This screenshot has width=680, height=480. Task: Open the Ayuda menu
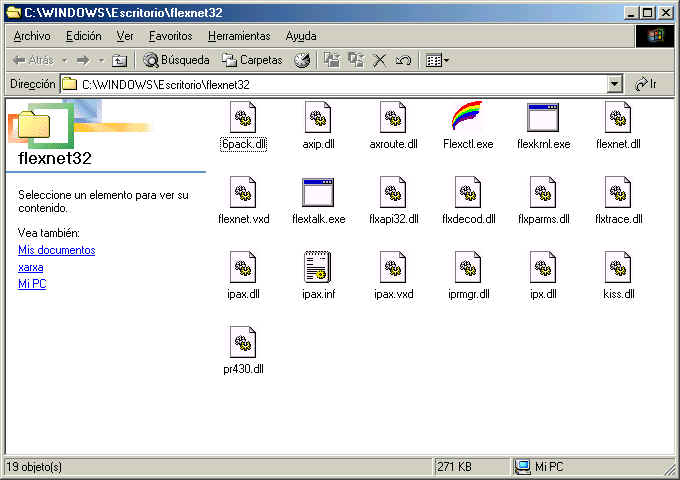(301, 36)
